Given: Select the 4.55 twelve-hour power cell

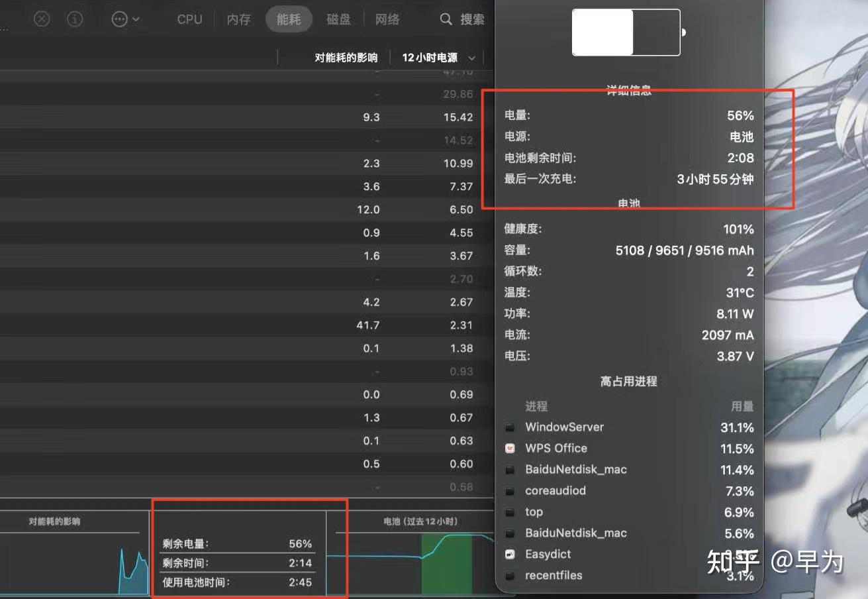Looking at the screenshot, I should pyautogui.click(x=461, y=233).
